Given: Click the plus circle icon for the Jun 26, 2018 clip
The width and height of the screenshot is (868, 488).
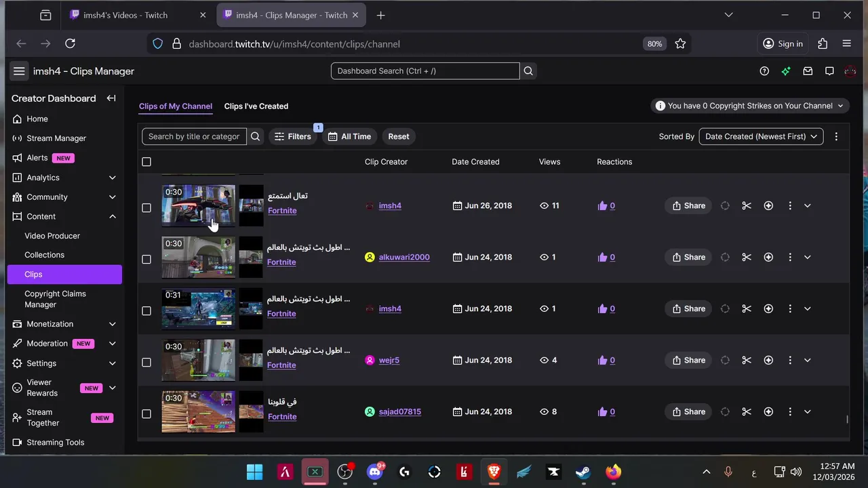Looking at the screenshot, I should coord(768,205).
